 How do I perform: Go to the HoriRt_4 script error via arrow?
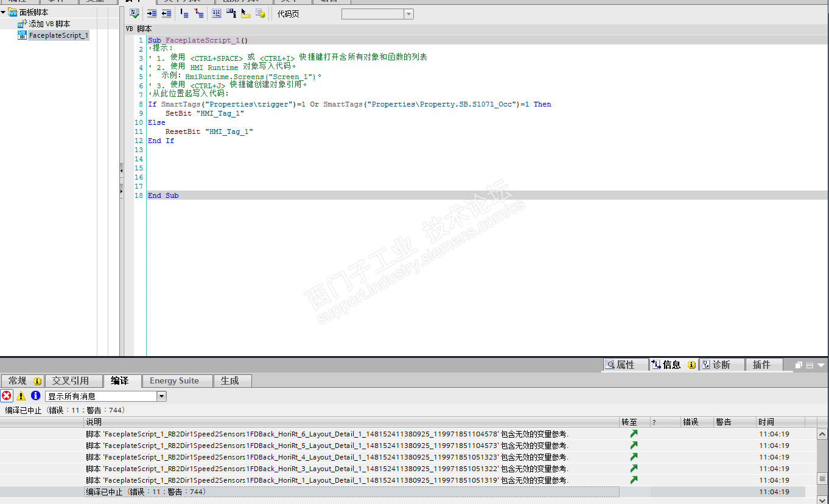(x=634, y=457)
